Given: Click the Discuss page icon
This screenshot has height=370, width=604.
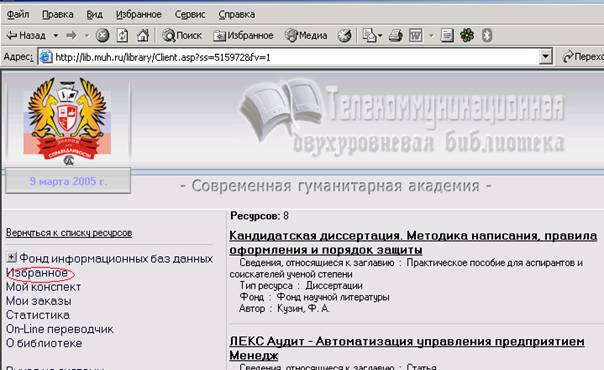Looking at the screenshot, I should point(447,36).
